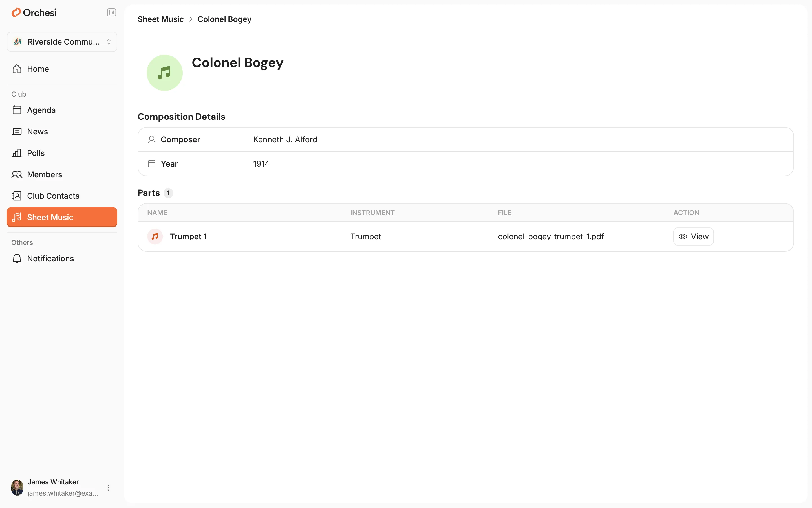
Task: Select Sheet Music in sidebar
Action: 62,217
